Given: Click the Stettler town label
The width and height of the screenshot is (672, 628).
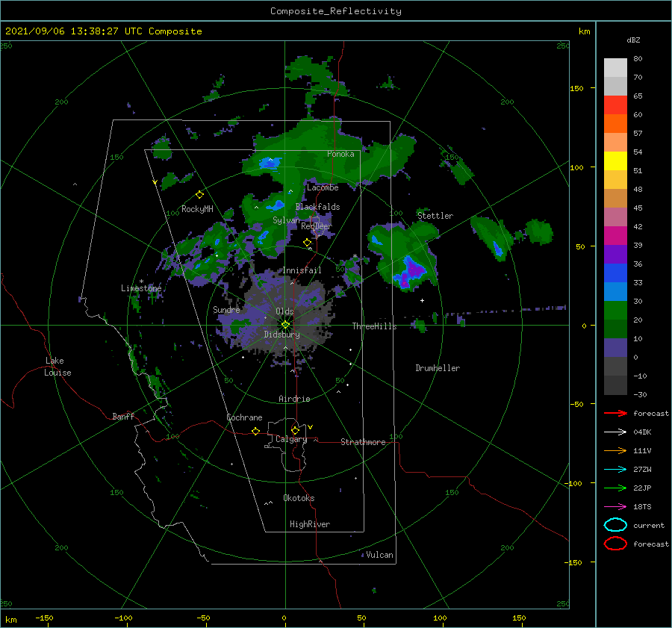Looking at the screenshot, I should (x=435, y=216).
